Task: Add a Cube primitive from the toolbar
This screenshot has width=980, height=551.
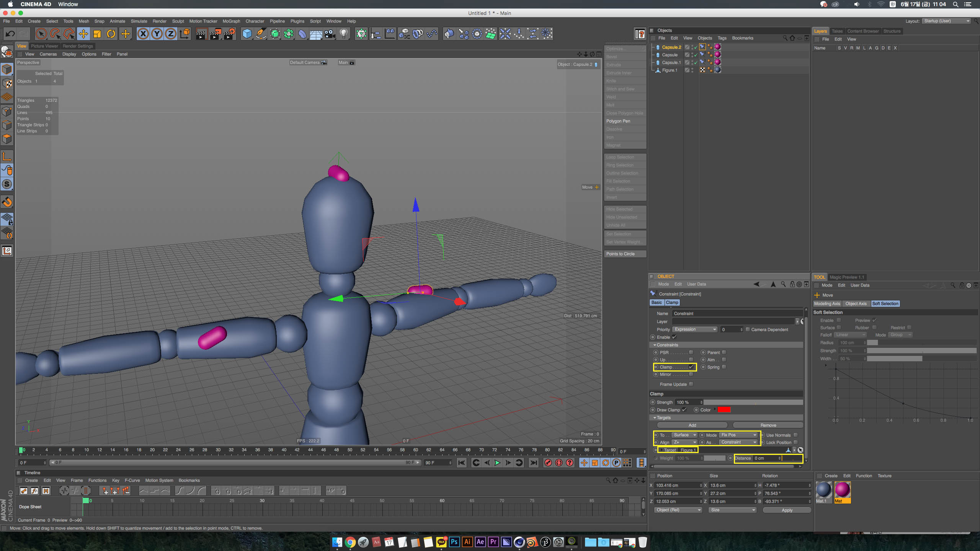Action: [247, 34]
